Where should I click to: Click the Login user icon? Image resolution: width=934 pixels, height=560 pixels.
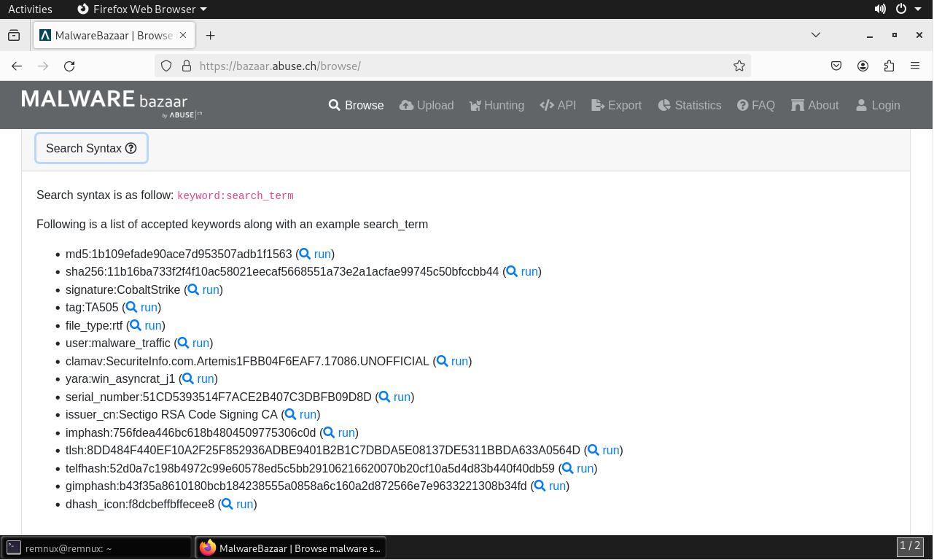coord(861,105)
